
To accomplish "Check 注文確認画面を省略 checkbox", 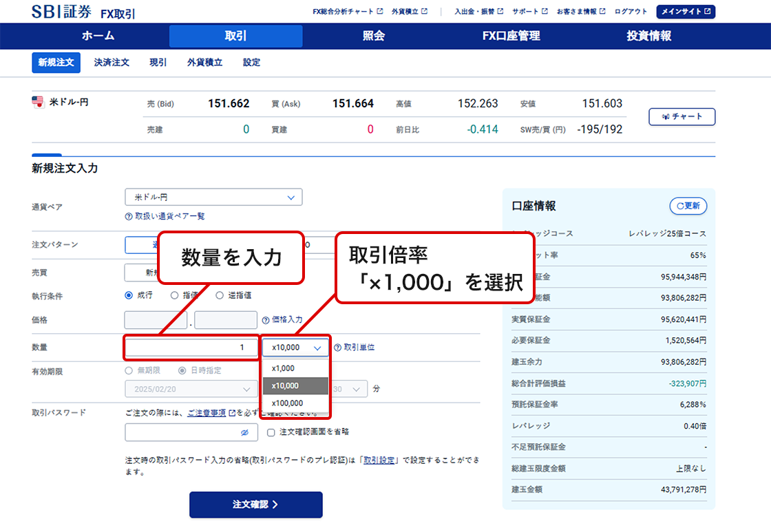I will (x=271, y=433).
